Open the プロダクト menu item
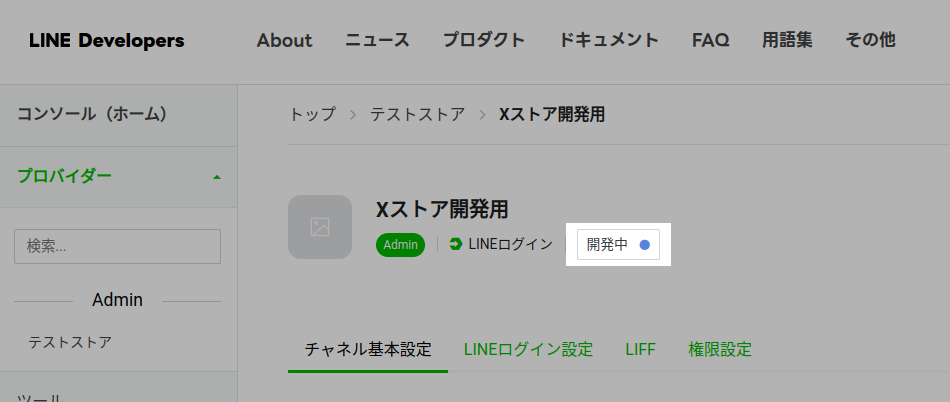950x402 pixels. click(x=483, y=41)
